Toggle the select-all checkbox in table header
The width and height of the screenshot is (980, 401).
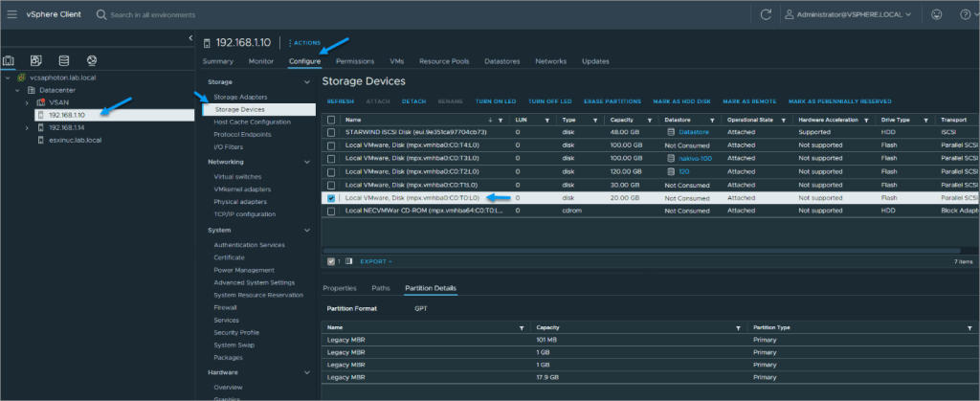(x=330, y=120)
